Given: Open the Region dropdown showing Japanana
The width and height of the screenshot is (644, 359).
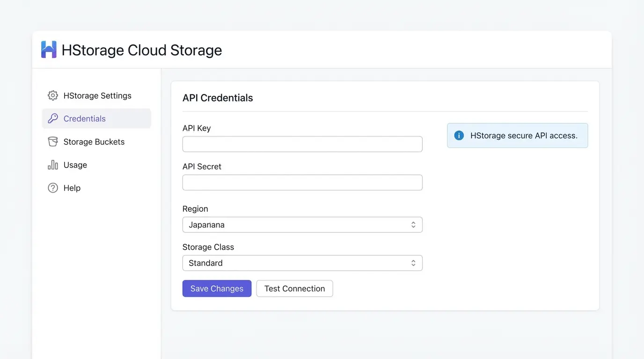Looking at the screenshot, I should click(302, 224).
